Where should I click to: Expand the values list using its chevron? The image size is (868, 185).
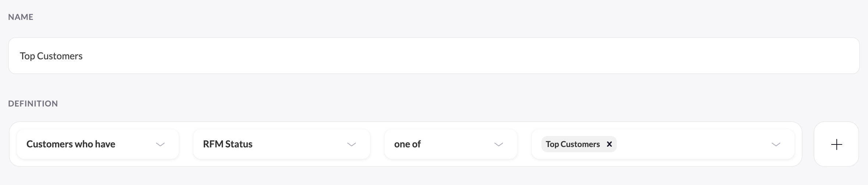tap(776, 144)
